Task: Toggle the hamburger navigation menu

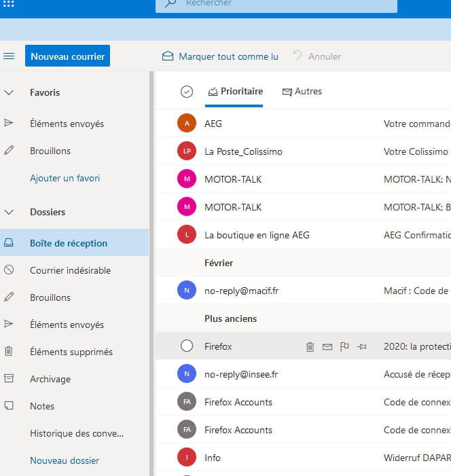Action: pos(9,56)
